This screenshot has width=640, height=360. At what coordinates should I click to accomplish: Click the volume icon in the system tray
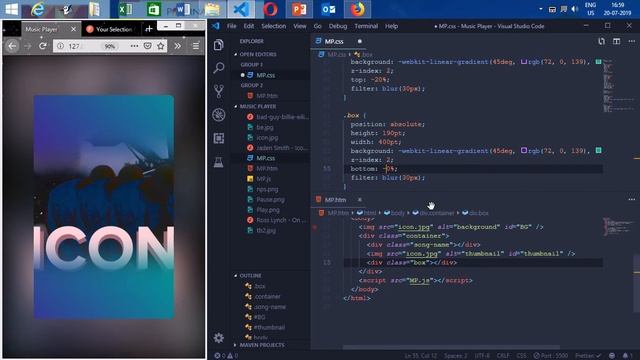click(x=575, y=9)
